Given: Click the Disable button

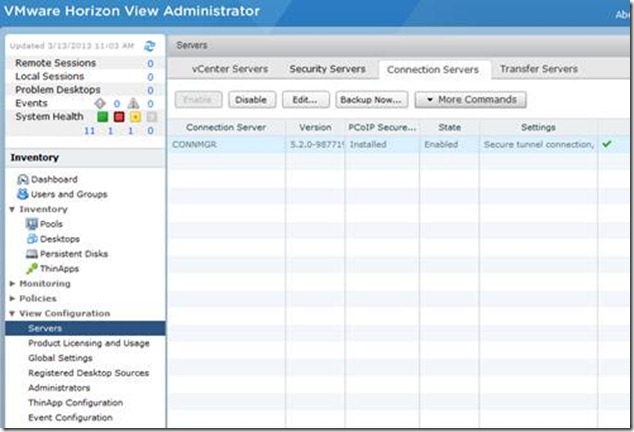Looking at the screenshot, I should (252, 100).
